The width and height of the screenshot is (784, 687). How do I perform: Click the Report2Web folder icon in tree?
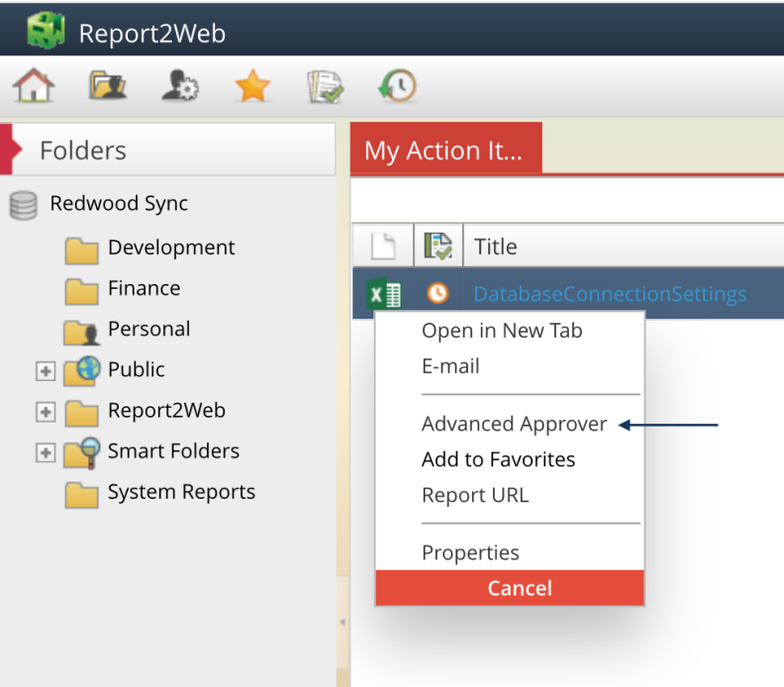click(81, 414)
